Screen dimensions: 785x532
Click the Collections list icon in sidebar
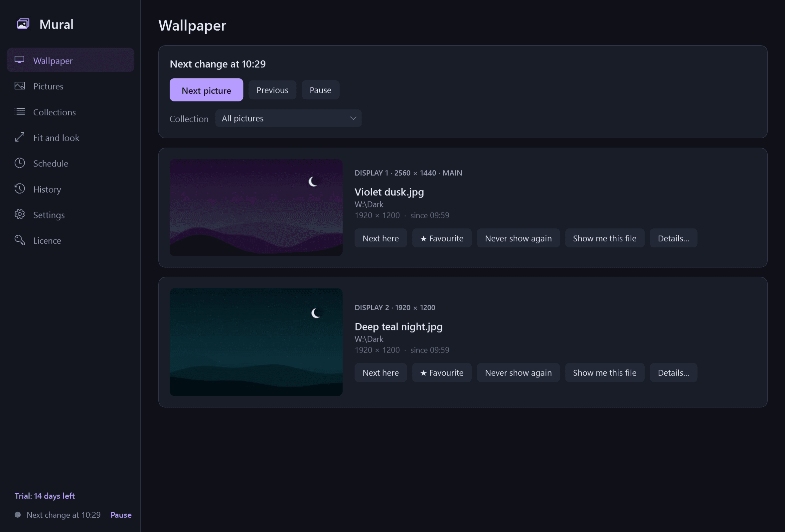pyautogui.click(x=20, y=111)
